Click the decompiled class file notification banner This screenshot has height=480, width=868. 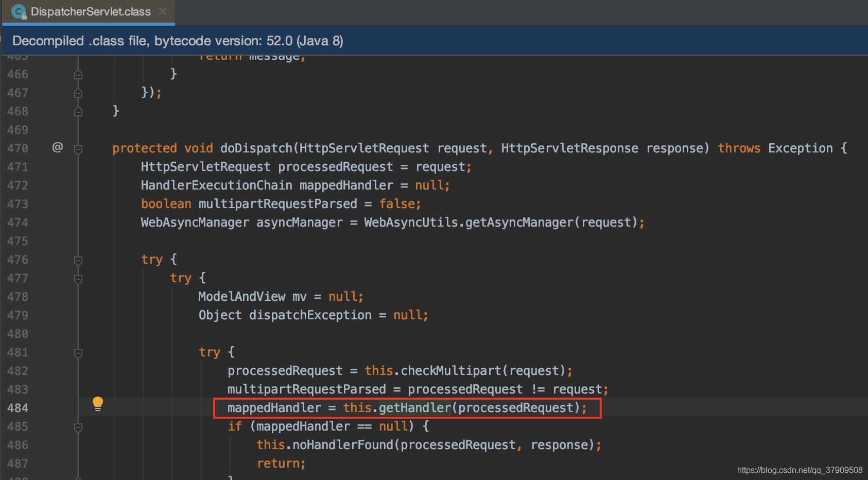pyautogui.click(x=434, y=41)
